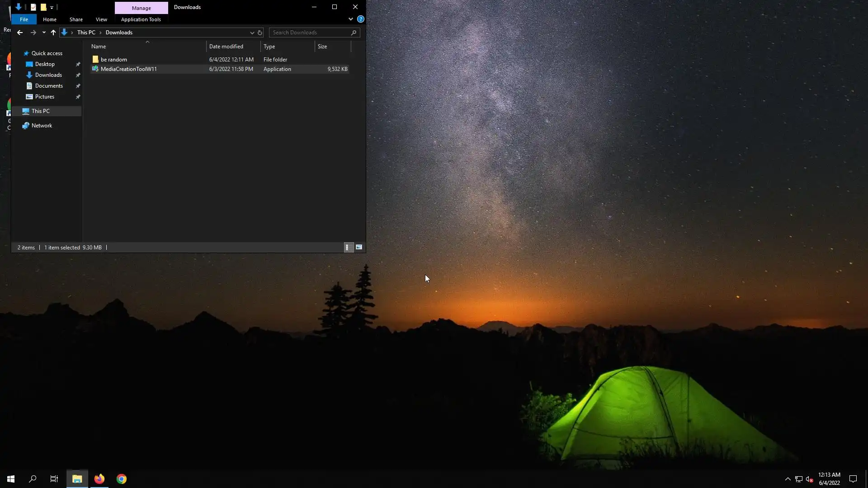Click the New folder quick access icon
Screen dimensions: 868x488
coord(43,7)
